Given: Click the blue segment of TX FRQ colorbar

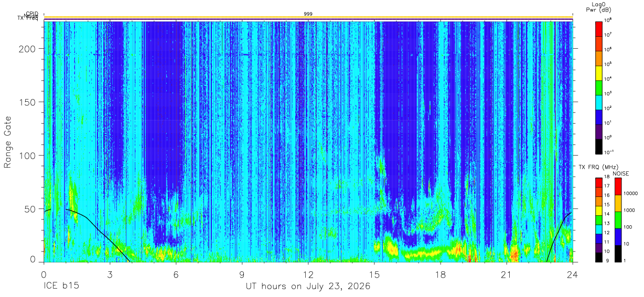Looking at the screenshot, I should tap(599, 239).
